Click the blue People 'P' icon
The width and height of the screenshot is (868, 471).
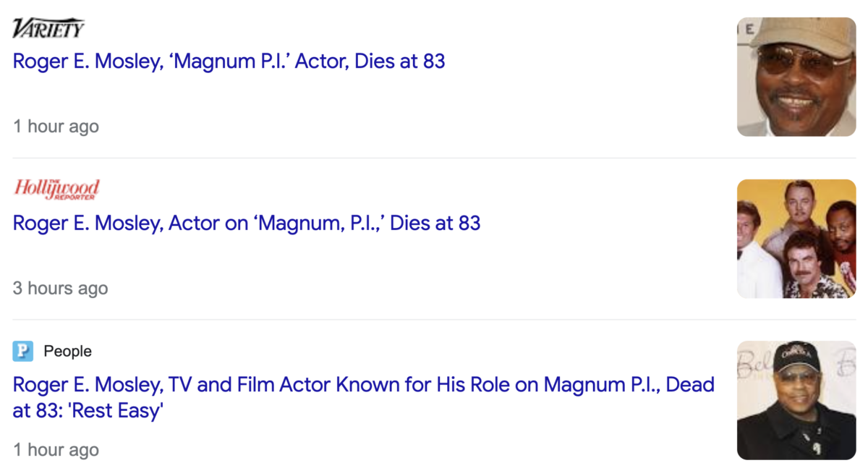[x=23, y=352]
